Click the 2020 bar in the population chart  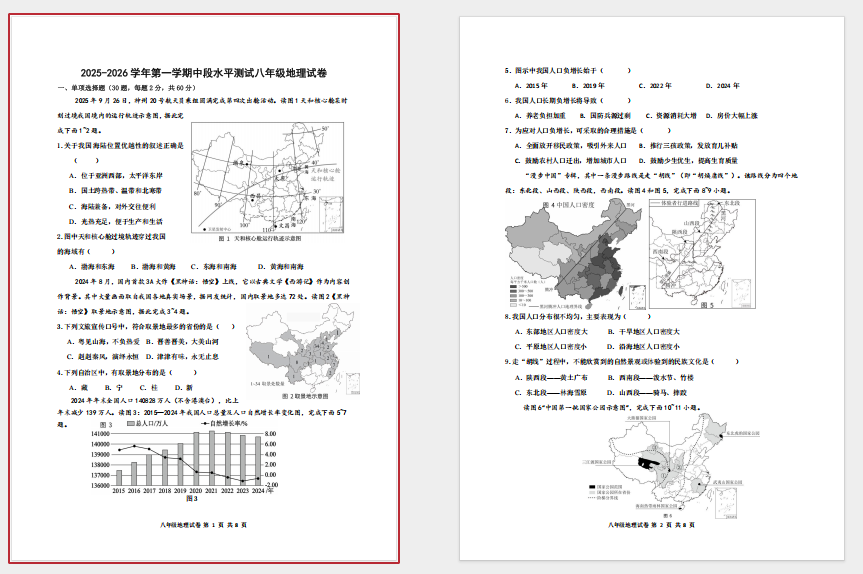[197, 459]
